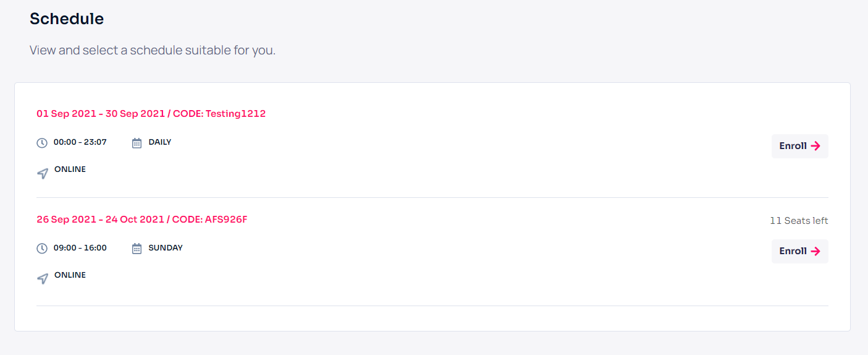Click the DAILY recurrence label
The height and width of the screenshot is (355, 868).
160,142
